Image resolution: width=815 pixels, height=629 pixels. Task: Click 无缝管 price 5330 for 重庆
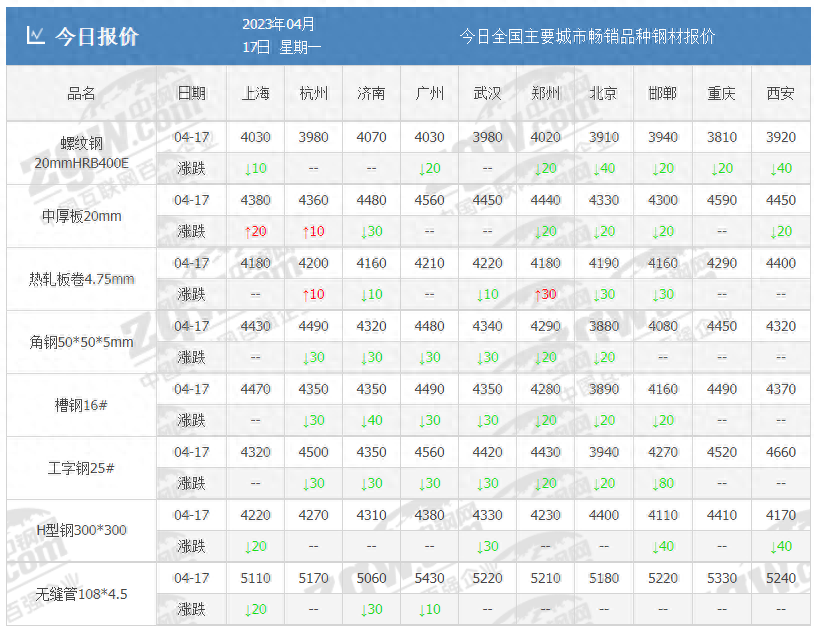(x=721, y=578)
